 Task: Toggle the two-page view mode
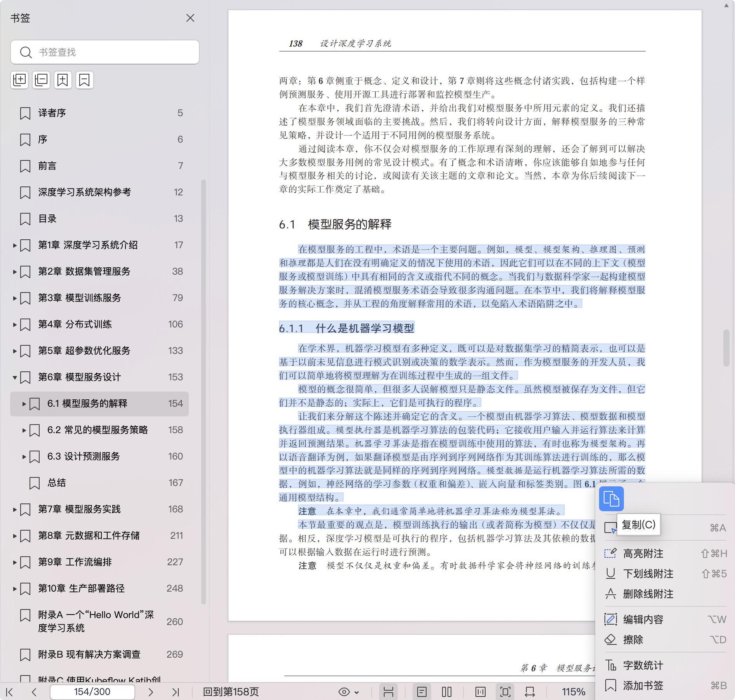(447, 692)
